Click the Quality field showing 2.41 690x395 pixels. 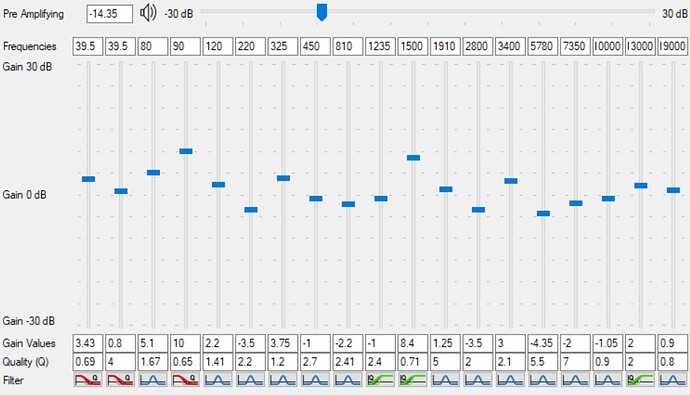348,362
